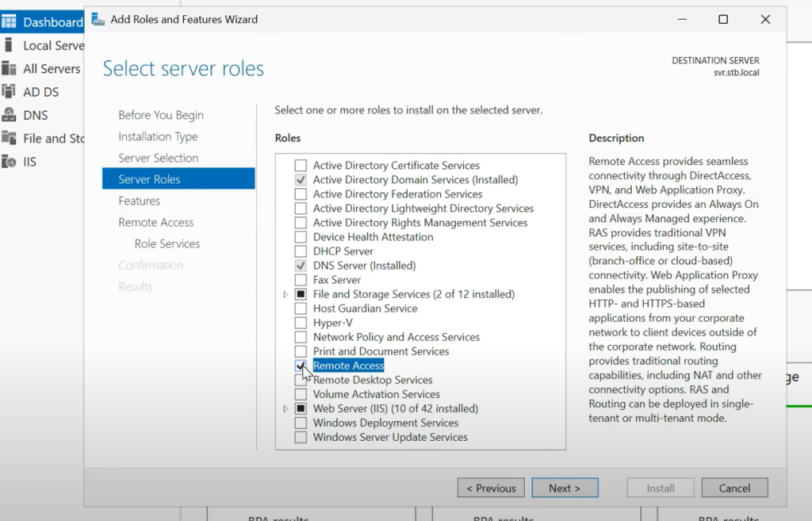Expand the Web Server (IIS) role

pyautogui.click(x=285, y=408)
